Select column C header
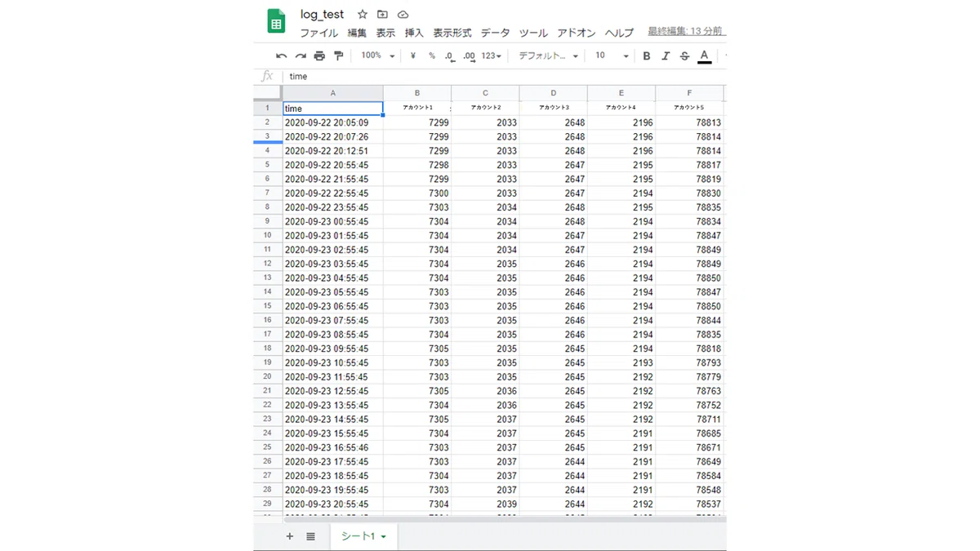This screenshot has height=551, width=980. 485,93
